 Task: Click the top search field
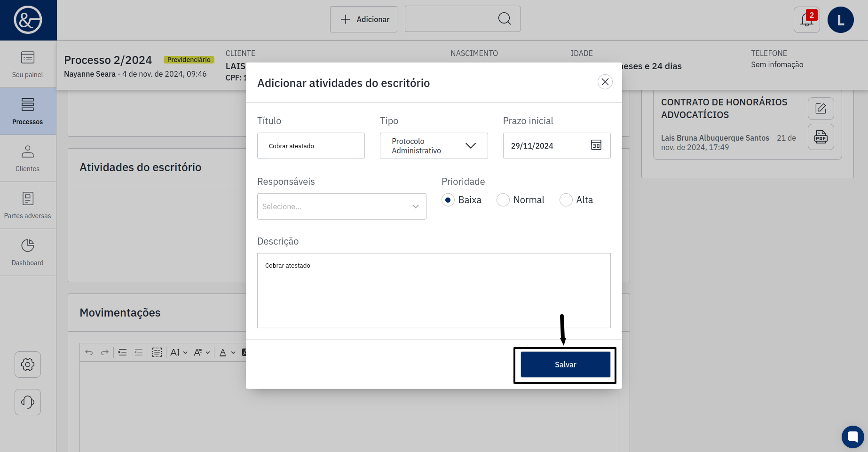click(x=462, y=19)
